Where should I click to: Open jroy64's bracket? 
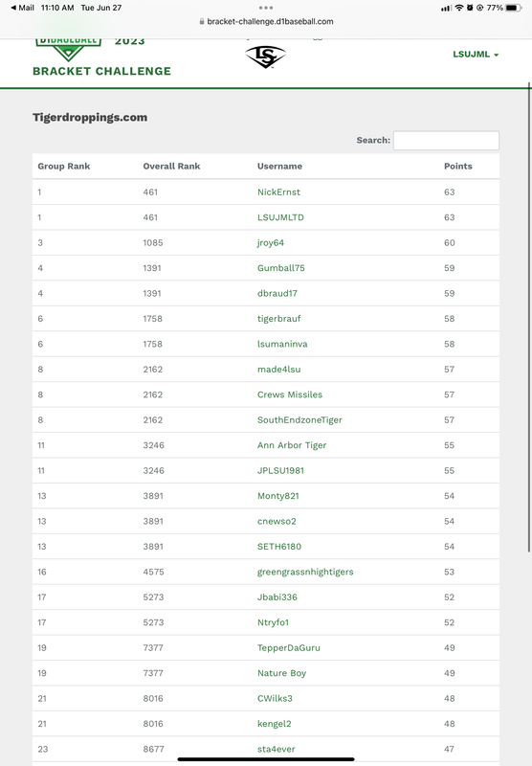(271, 243)
